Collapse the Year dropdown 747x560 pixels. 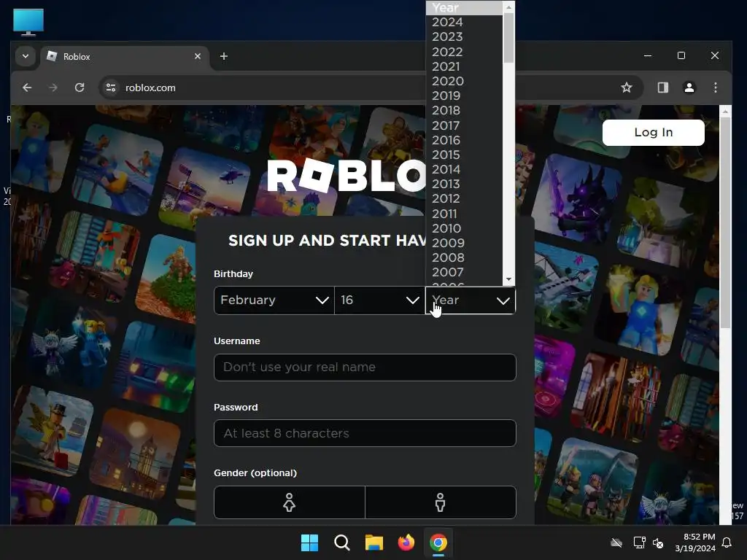coord(471,300)
